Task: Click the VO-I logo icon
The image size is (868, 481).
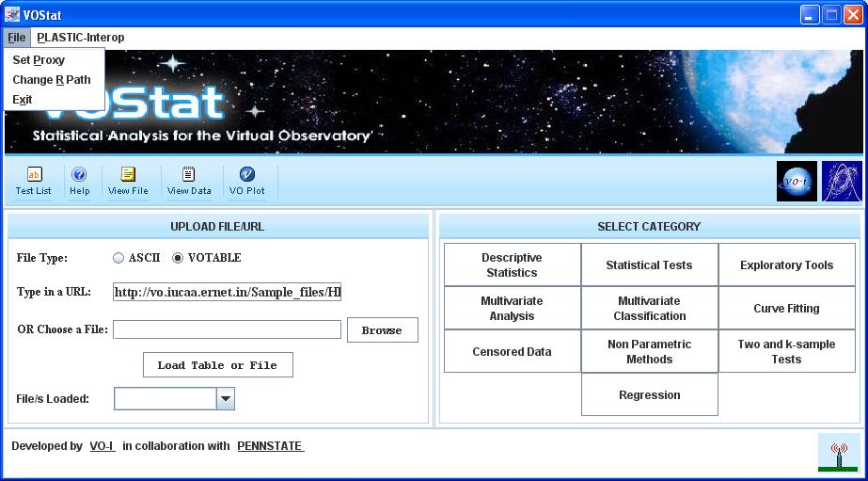Action: click(797, 182)
